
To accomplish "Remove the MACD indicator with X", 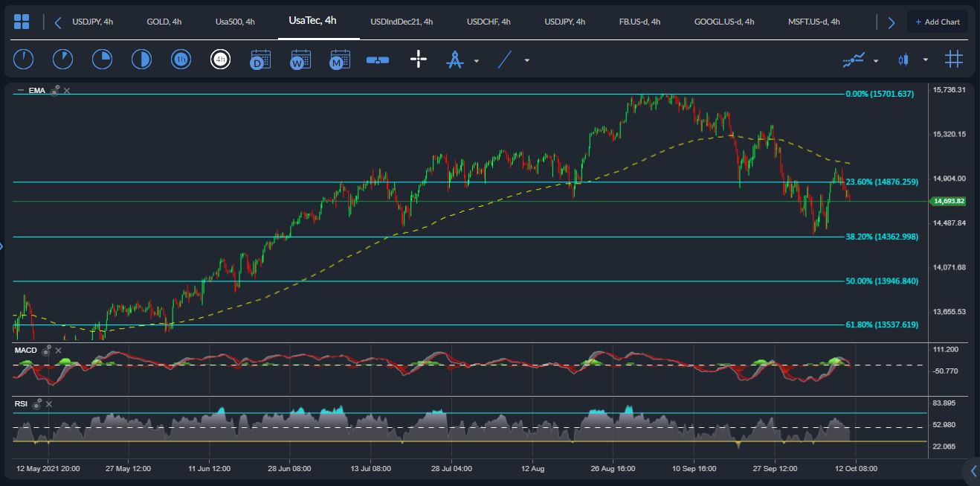I will point(58,351).
